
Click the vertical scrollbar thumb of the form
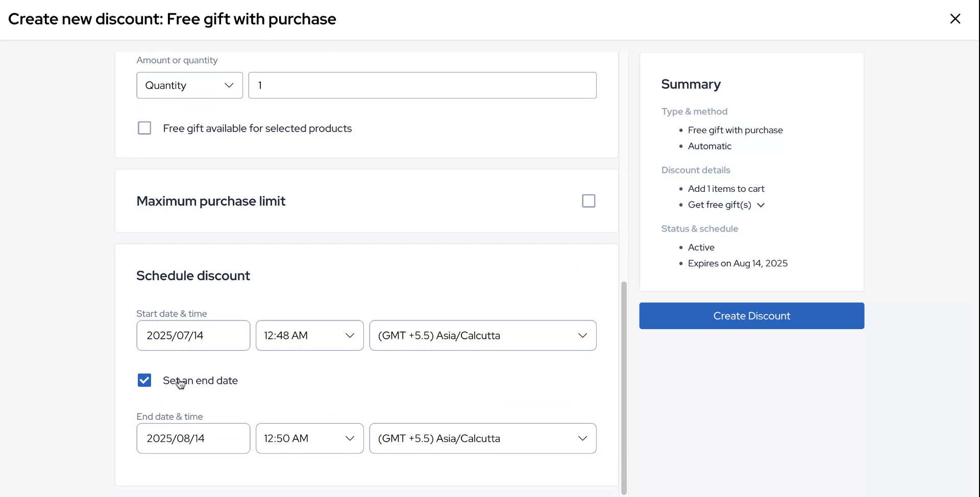[x=623, y=388]
